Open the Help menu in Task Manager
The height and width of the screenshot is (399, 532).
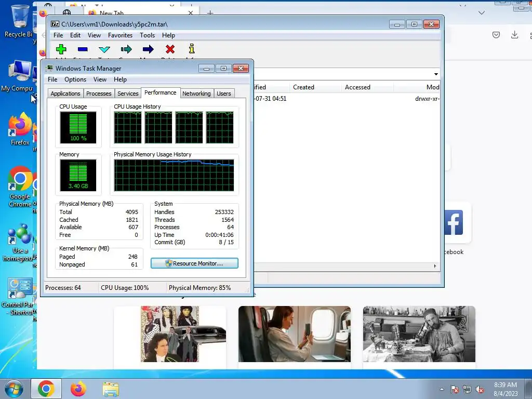point(120,79)
